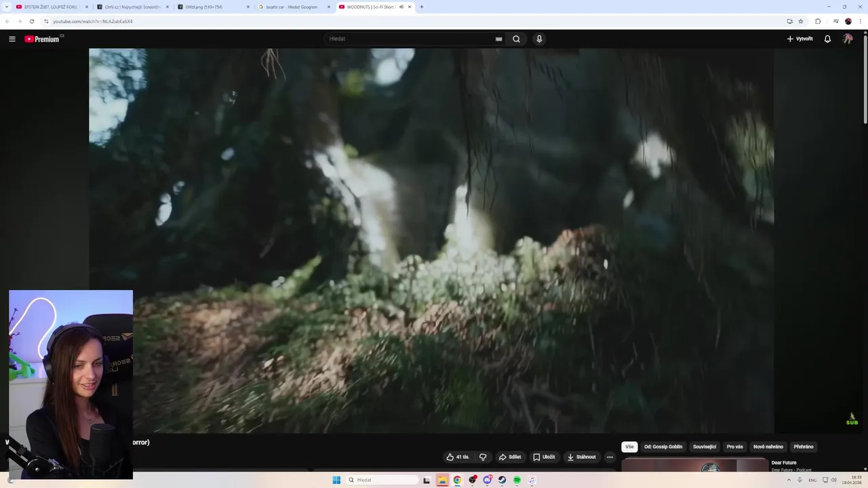
Task: Close the beatle car Google tab
Action: coord(329,7)
